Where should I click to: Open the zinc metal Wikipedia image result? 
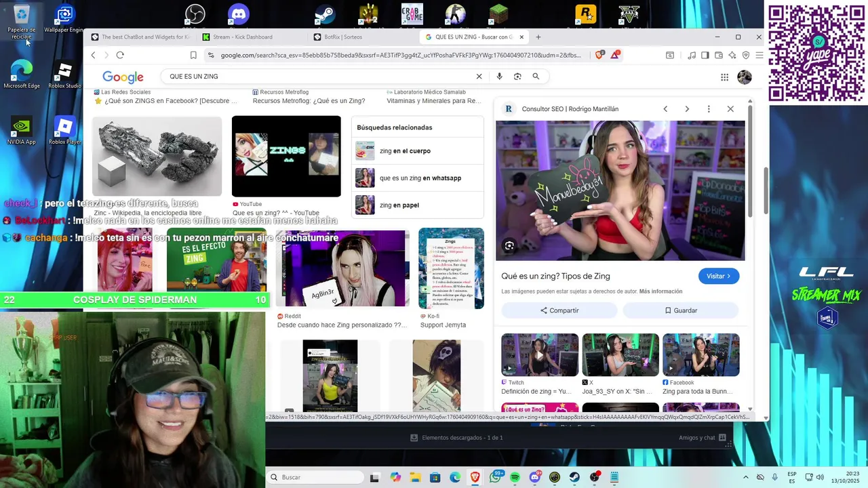pyautogui.click(x=157, y=157)
